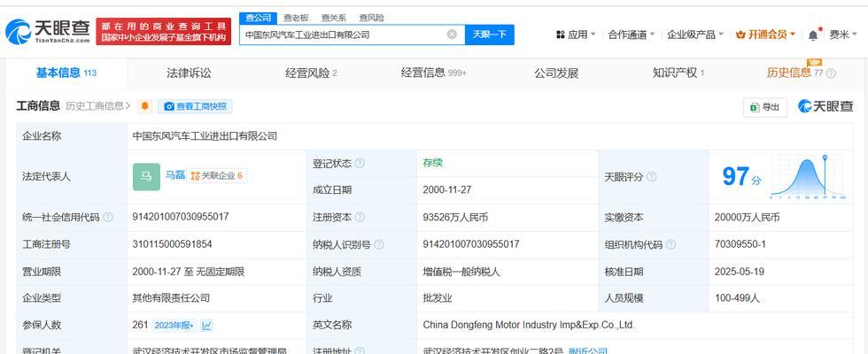Click the registration number 310115000591854
Screen dimensions: 868x354
pos(172,244)
